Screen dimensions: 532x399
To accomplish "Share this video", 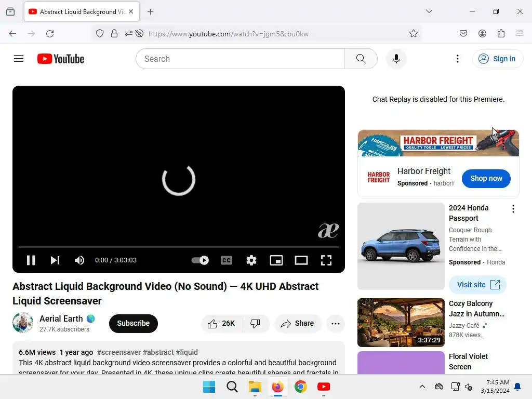I will tap(298, 323).
